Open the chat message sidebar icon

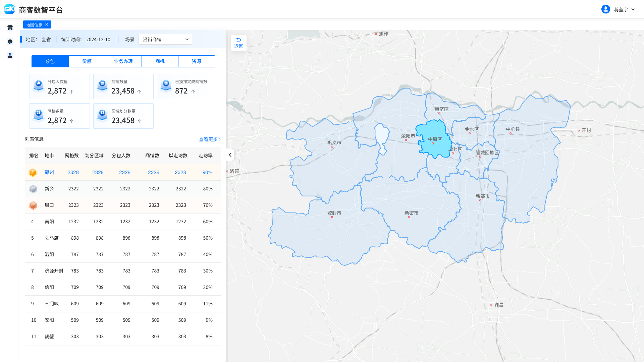tap(10, 42)
